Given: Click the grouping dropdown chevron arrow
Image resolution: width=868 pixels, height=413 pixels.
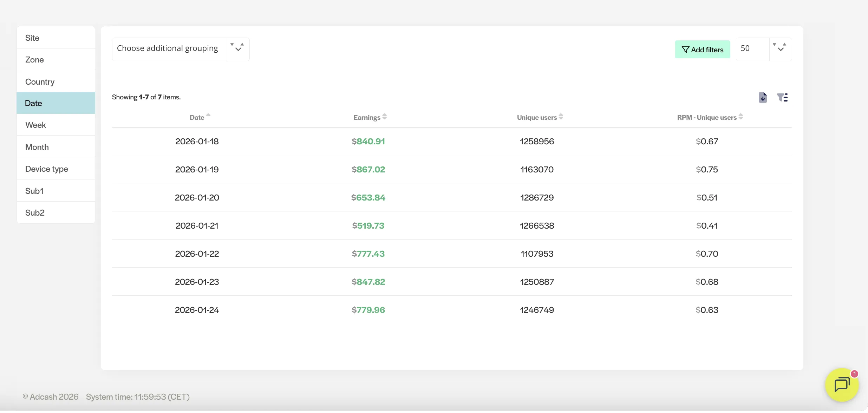Looking at the screenshot, I should (x=238, y=48).
